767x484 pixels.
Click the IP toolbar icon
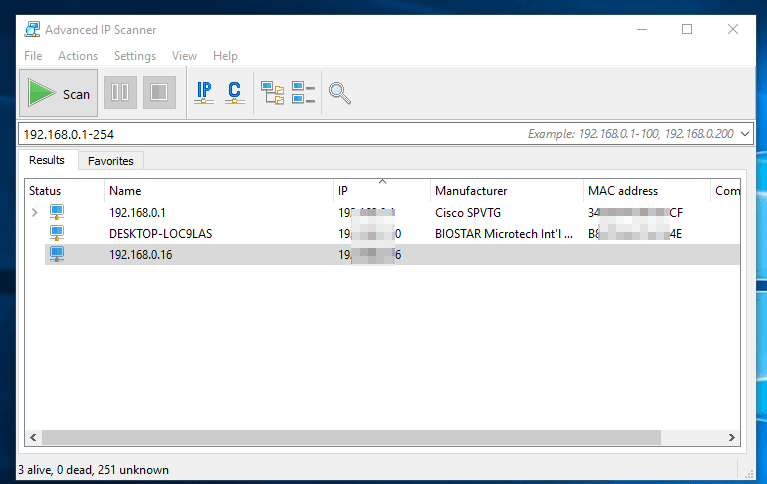tap(204, 93)
